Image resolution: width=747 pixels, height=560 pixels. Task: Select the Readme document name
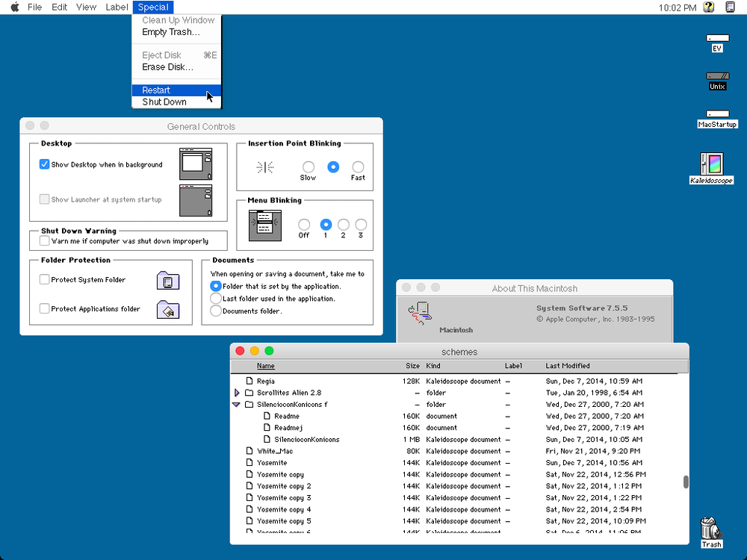[x=287, y=416]
